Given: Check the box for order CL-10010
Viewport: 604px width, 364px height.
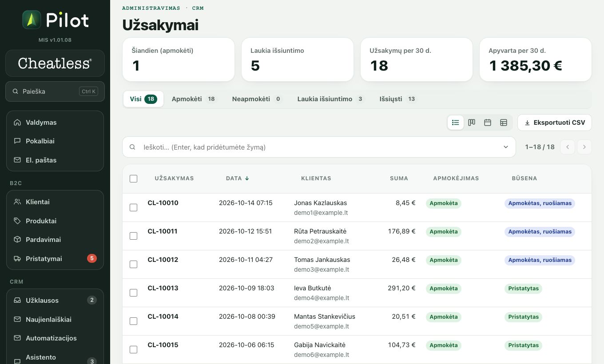Looking at the screenshot, I should (x=133, y=207).
